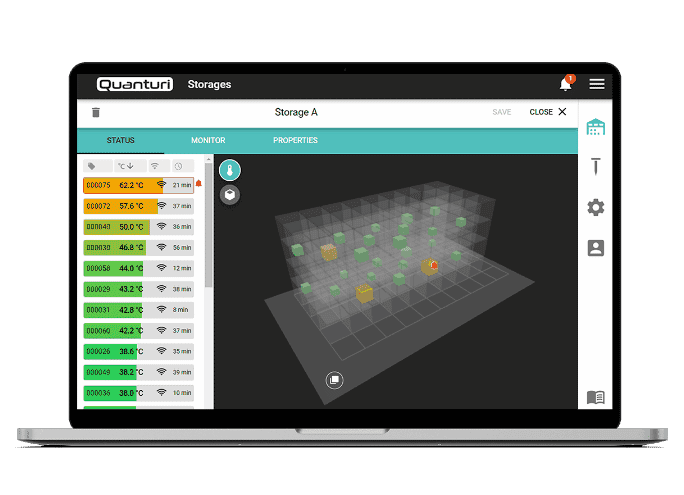Open storages warehouse icon in sidebar

pos(595,127)
